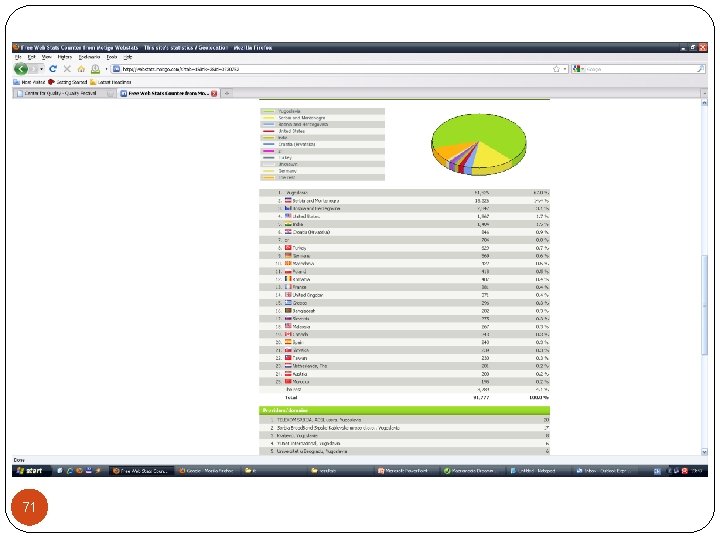Click the Serbia Broadband provider row

tap(404, 428)
